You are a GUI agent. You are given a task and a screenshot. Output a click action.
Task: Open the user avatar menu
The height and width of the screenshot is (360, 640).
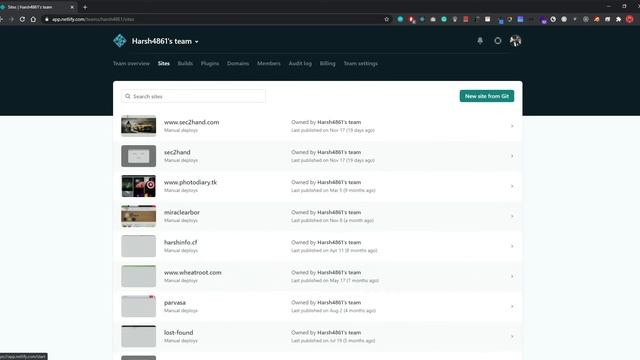click(x=515, y=40)
